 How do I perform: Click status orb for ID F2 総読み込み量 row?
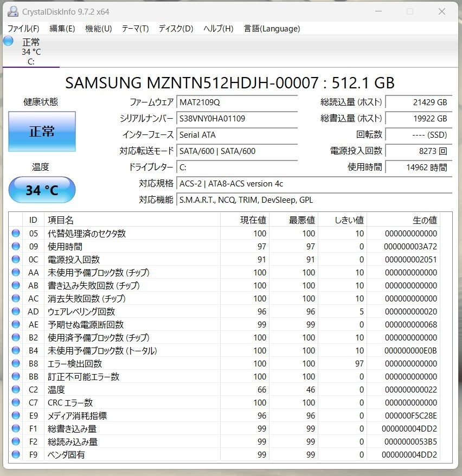click(16, 441)
